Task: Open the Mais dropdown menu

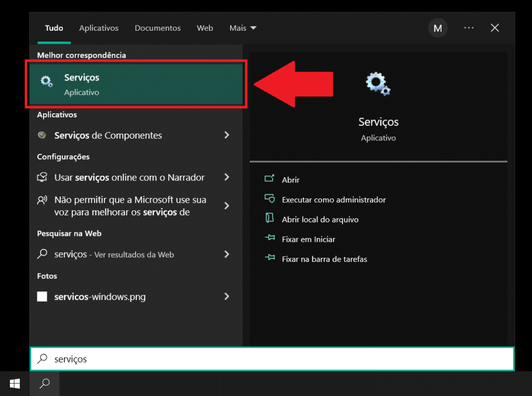Action: (x=243, y=28)
